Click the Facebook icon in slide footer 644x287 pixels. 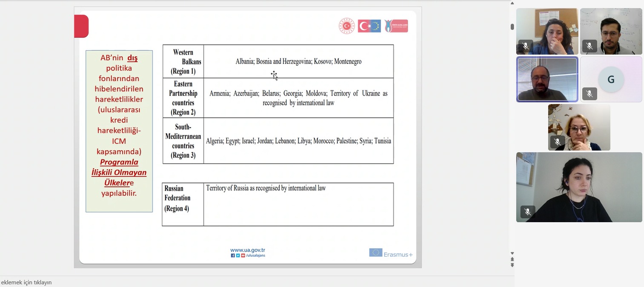(233, 255)
